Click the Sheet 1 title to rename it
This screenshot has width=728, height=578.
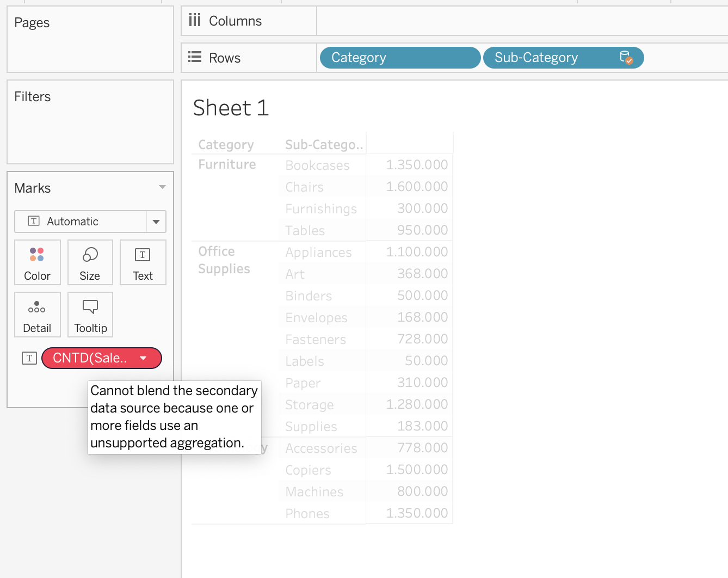(230, 108)
